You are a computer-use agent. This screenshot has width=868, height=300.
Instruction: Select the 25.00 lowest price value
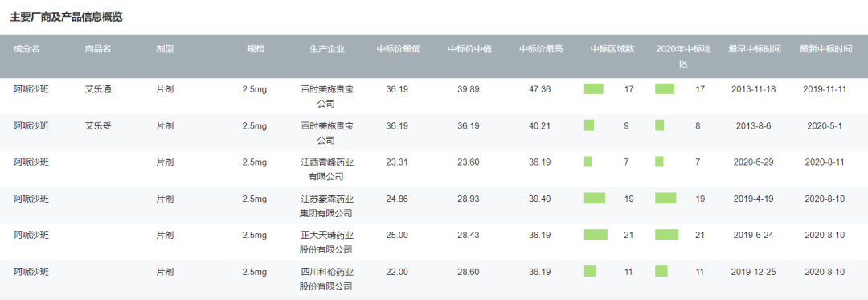pyautogui.click(x=397, y=235)
